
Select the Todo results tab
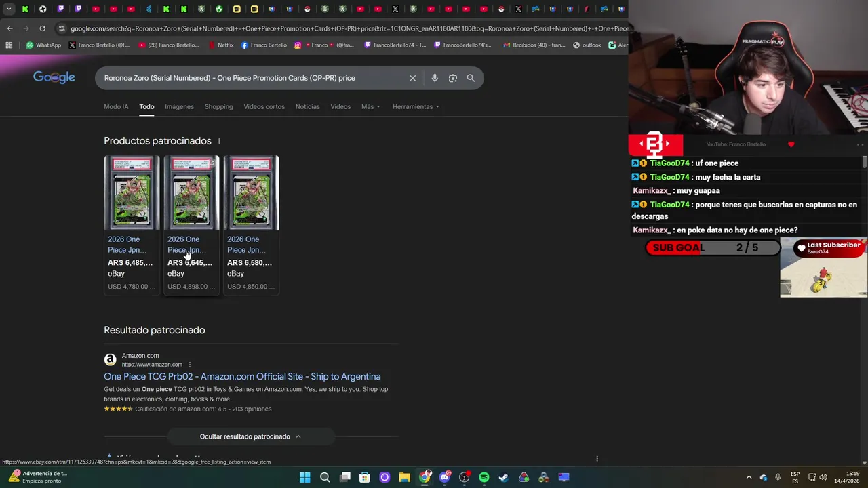(146, 106)
